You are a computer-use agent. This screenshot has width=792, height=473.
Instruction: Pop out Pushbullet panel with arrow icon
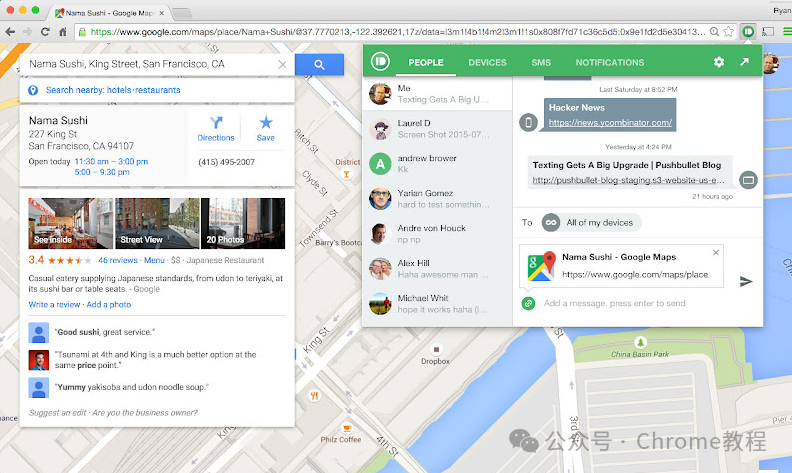(x=745, y=62)
